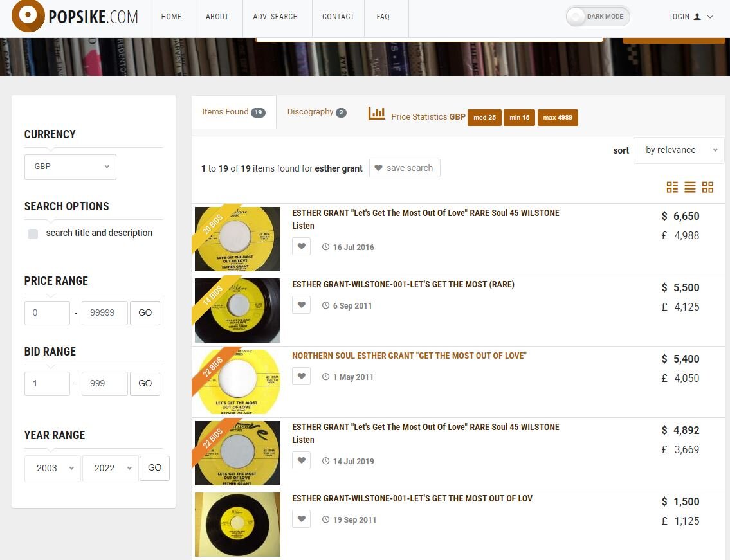This screenshot has height=560, width=730.
Task: Click the $ 5,400 price
Action: click(x=680, y=359)
